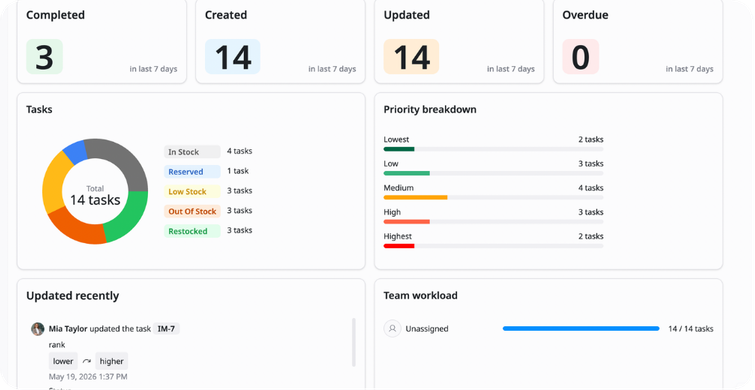Click the Updated recently heading
Screen dimensions: 755x390
73,296
